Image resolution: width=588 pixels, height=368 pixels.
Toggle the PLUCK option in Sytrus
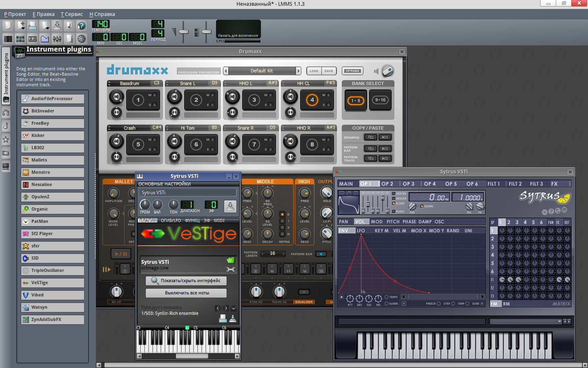click(x=394, y=211)
